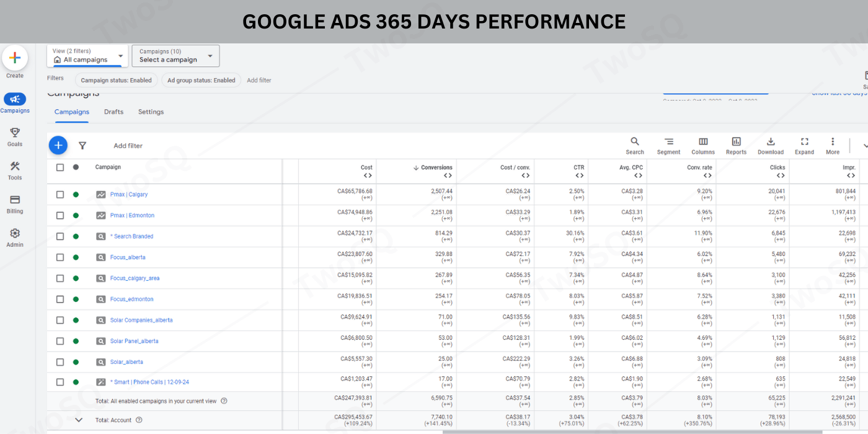
Task: Check the select-all checkbox in table header
Action: coord(60,167)
